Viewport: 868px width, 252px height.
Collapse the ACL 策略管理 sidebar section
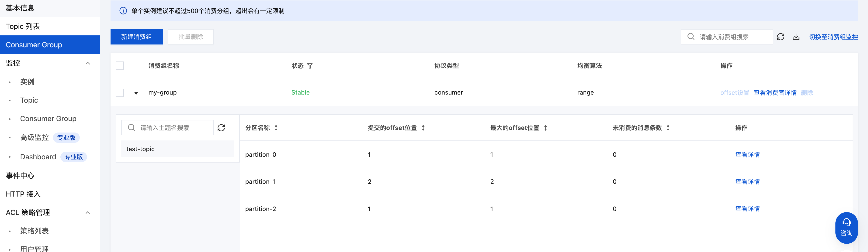88,212
